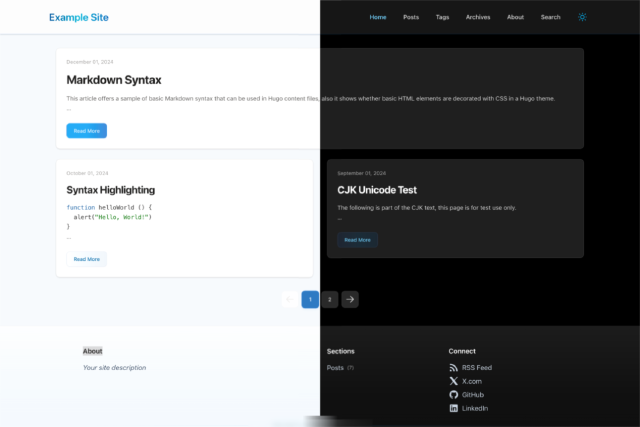Open the Markdown Syntax article title
640x427 pixels.
(x=114, y=79)
